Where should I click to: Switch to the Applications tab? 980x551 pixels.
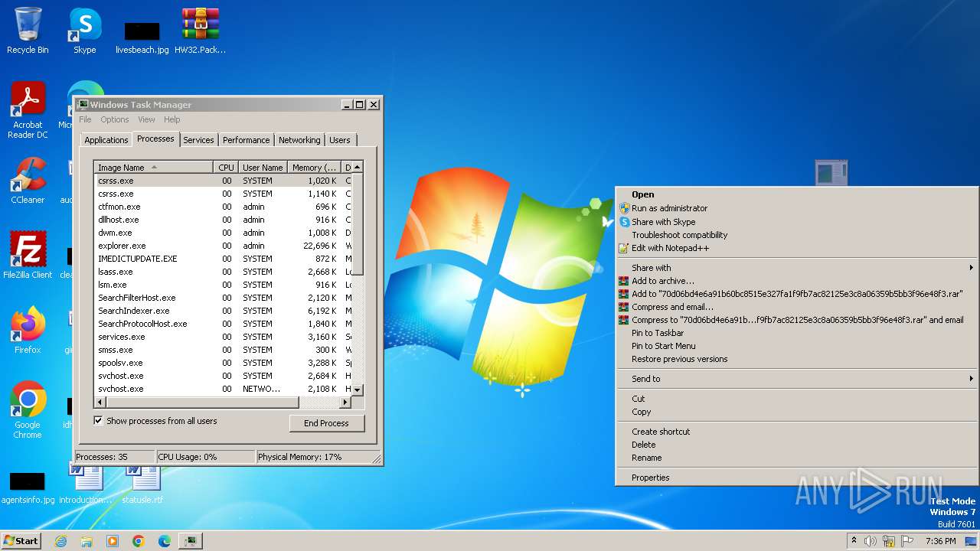coord(106,140)
